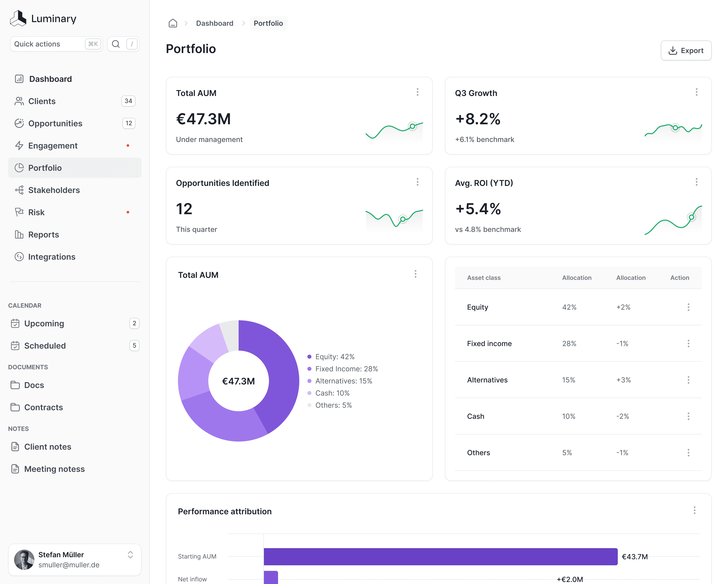The image size is (728, 584).
Task: Click the home icon in breadcrumb
Action: pyautogui.click(x=173, y=23)
